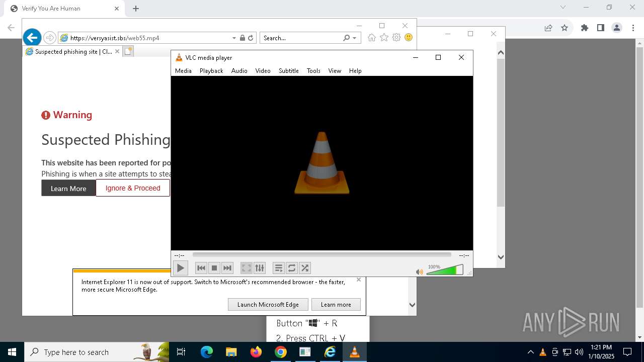Toggle Chrome side panel icon
This screenshot has width=644, height=362.
click(x=601, y=28)
